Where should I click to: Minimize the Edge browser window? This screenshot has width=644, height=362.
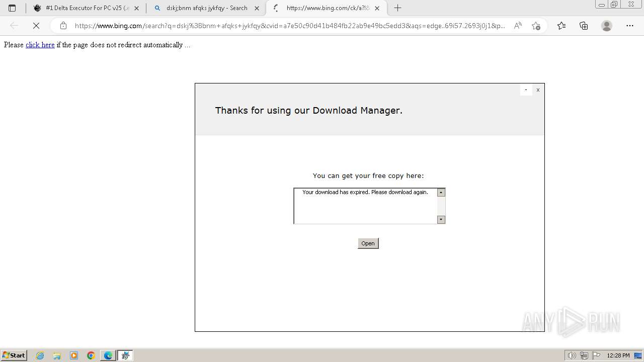pos(602,5)
